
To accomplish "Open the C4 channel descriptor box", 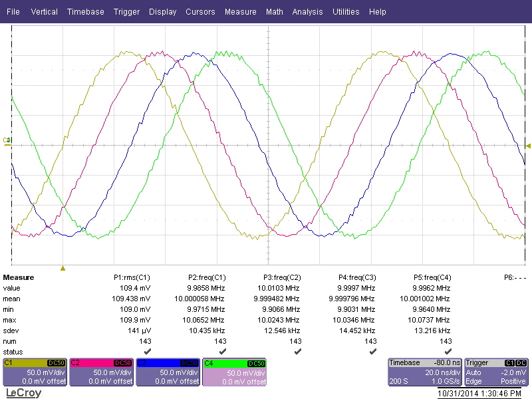I will click(235, 372).
